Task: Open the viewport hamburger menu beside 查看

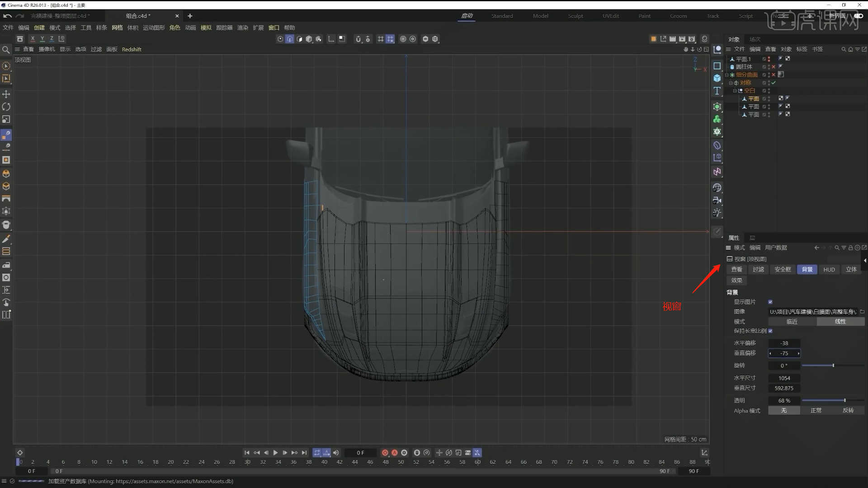Action: (x=17, y=49)
